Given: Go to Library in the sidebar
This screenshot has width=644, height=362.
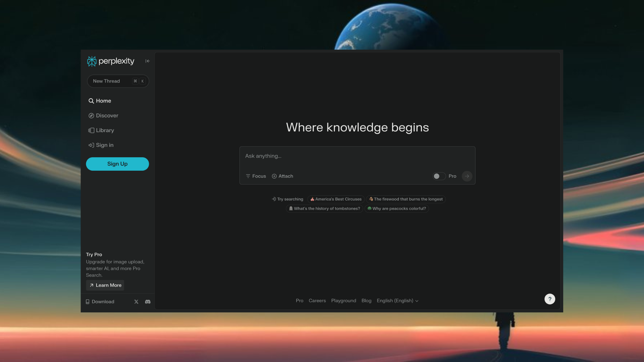Looking at the screenshot, I should click(105, 130).
